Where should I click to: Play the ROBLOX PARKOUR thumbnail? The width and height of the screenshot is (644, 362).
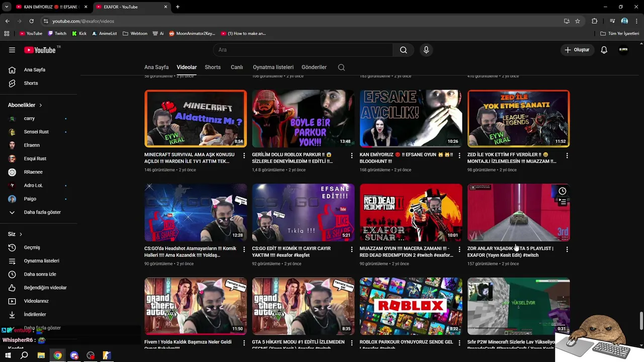pyautogui.click(x=411, y=306)
